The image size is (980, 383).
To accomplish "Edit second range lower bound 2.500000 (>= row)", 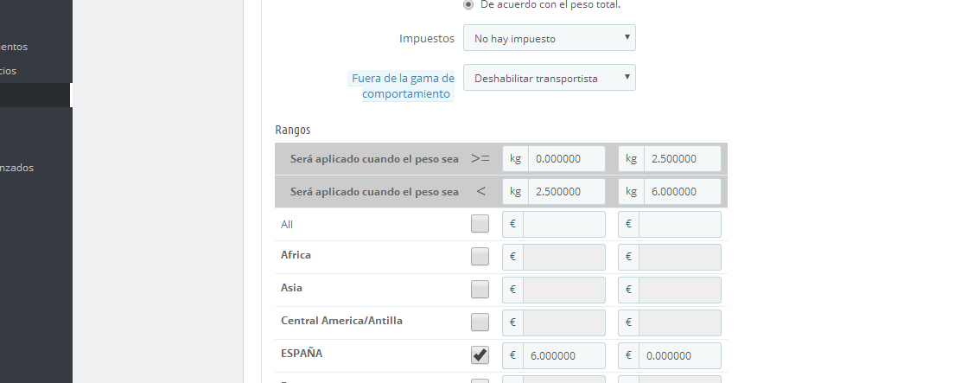I will coord(682,159).
